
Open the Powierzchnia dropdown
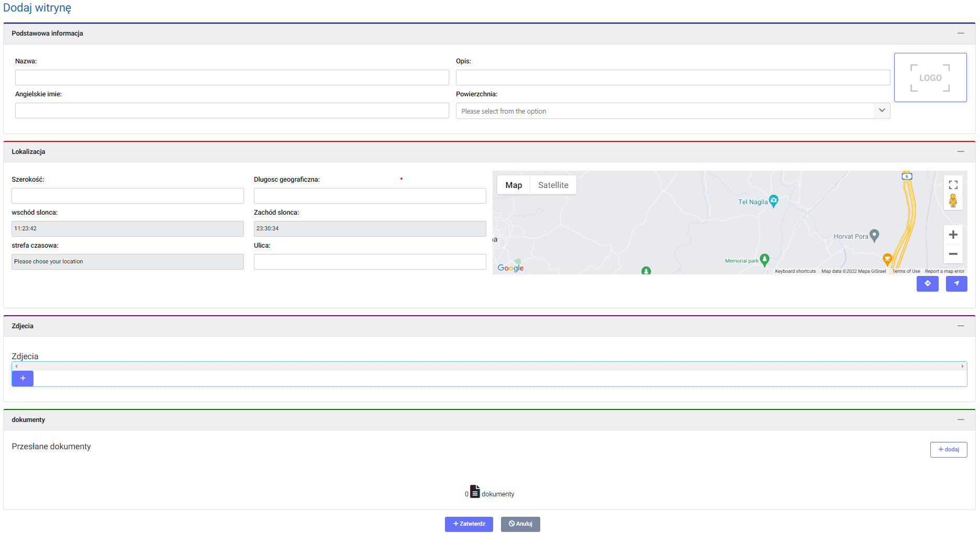pyautogui.click(x=673, y=111)
